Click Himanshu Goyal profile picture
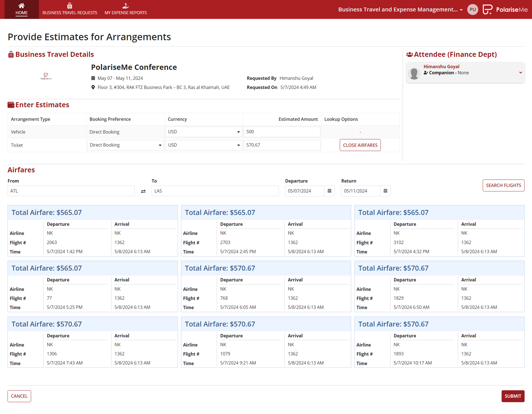Viewport: 532px width, 414px height. click(x=414, y=73)
